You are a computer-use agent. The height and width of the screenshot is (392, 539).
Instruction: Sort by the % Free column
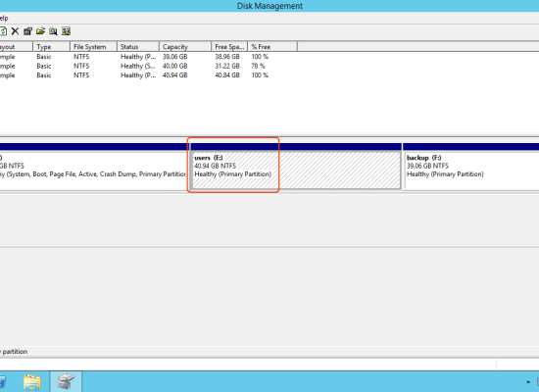(x=272, y=46)
